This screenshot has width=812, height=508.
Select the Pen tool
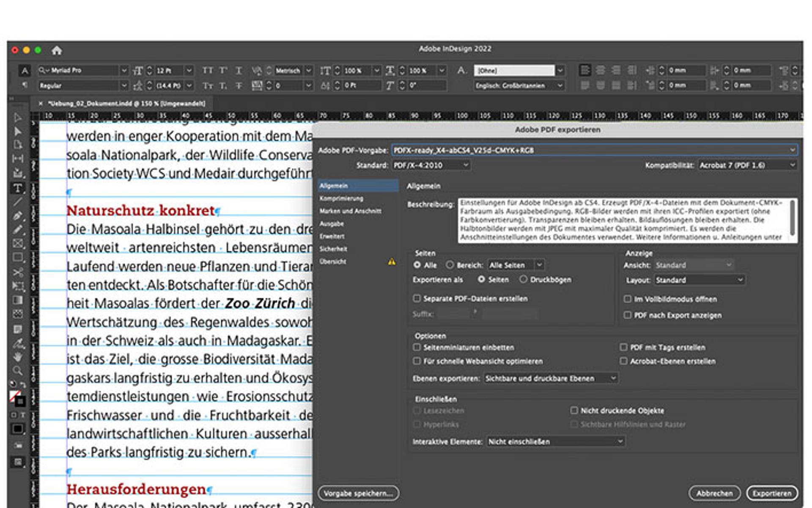(18, 216)
